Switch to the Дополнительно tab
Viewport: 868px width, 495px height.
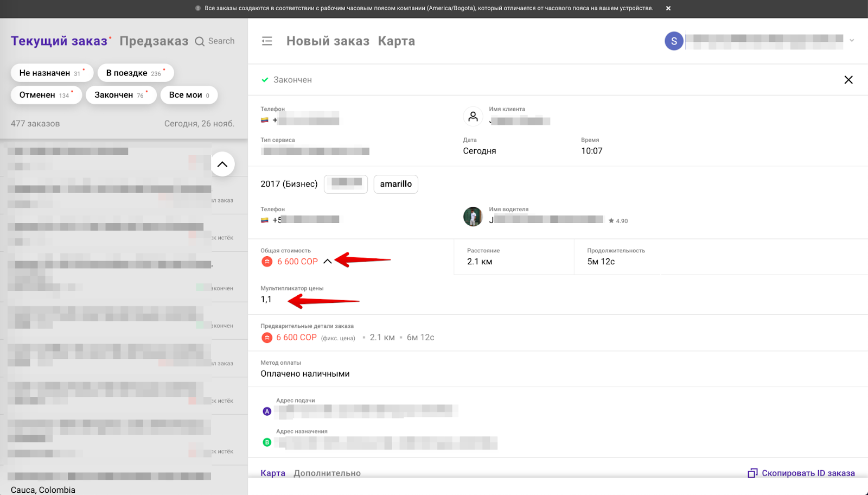tap(327, 473)
